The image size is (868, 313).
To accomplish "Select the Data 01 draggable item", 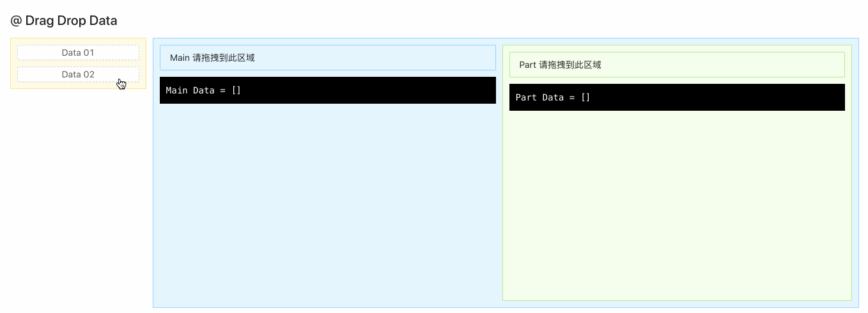I will pyautogui.click(x=78, y=52).
